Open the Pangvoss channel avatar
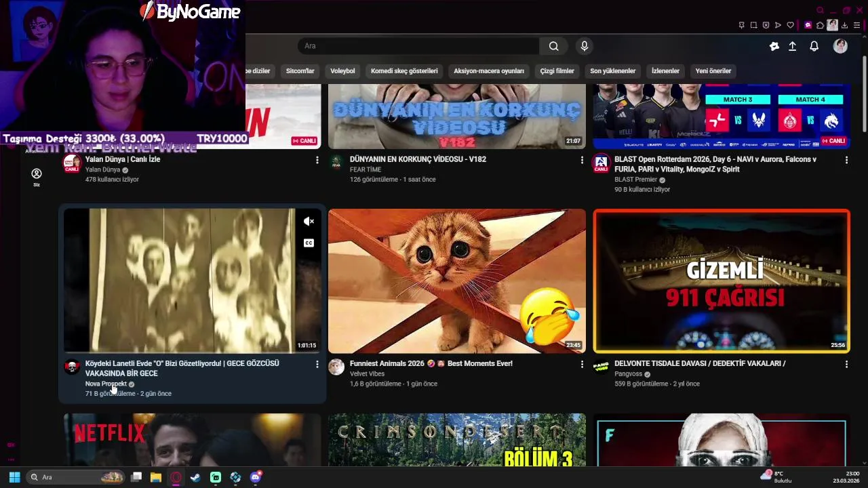Image resolution: width=868 pixels, height=488 pixels. [601, 367]
